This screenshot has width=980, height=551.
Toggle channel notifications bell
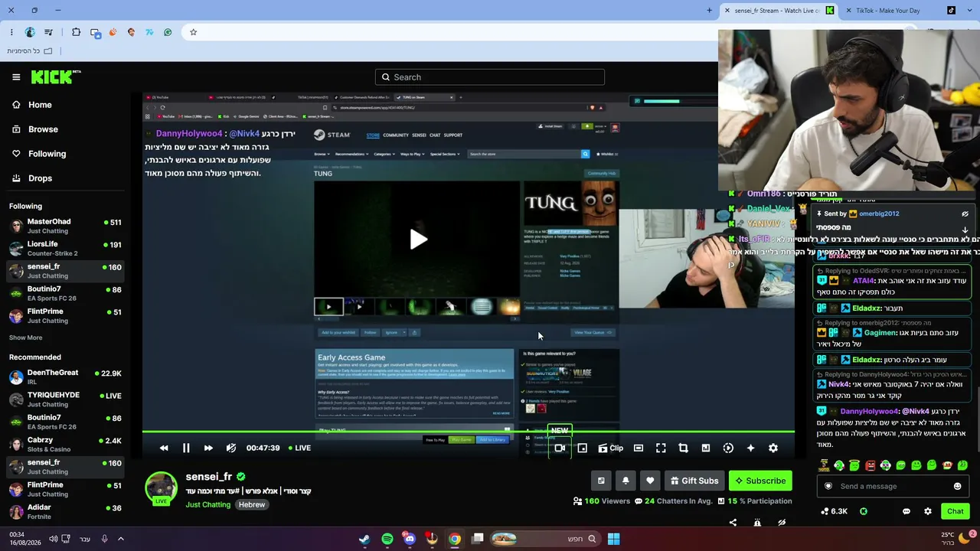pyautogui.click(x=626, y=481)
